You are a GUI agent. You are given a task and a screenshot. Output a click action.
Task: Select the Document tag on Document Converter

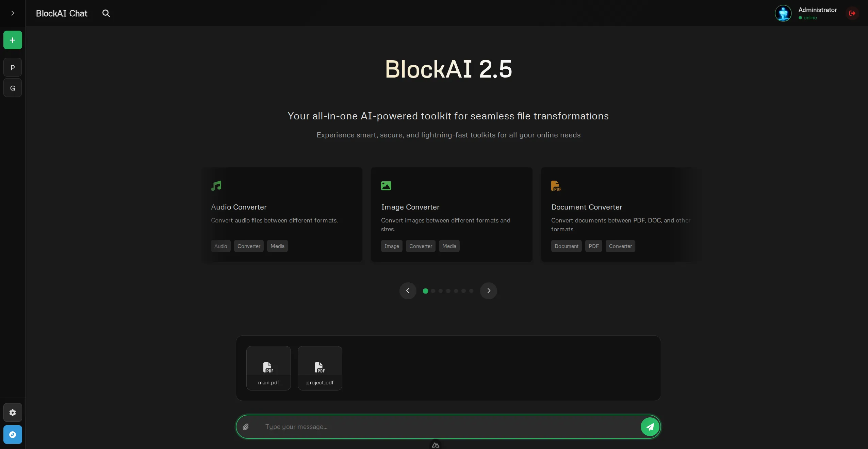[566, 246]
